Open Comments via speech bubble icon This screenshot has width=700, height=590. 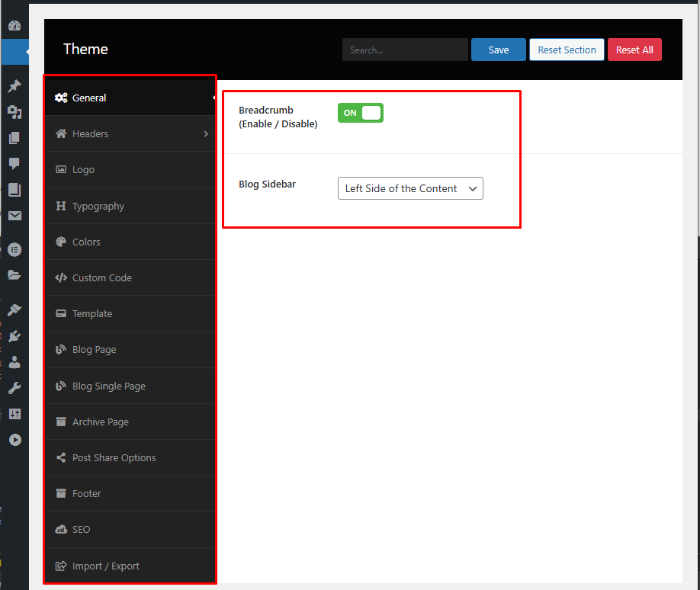pos(14,164)
